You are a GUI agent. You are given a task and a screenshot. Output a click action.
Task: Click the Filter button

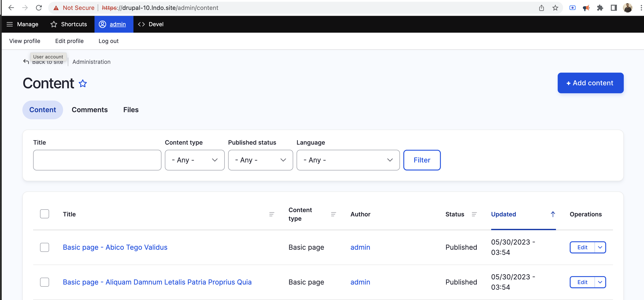pos(421,160)
